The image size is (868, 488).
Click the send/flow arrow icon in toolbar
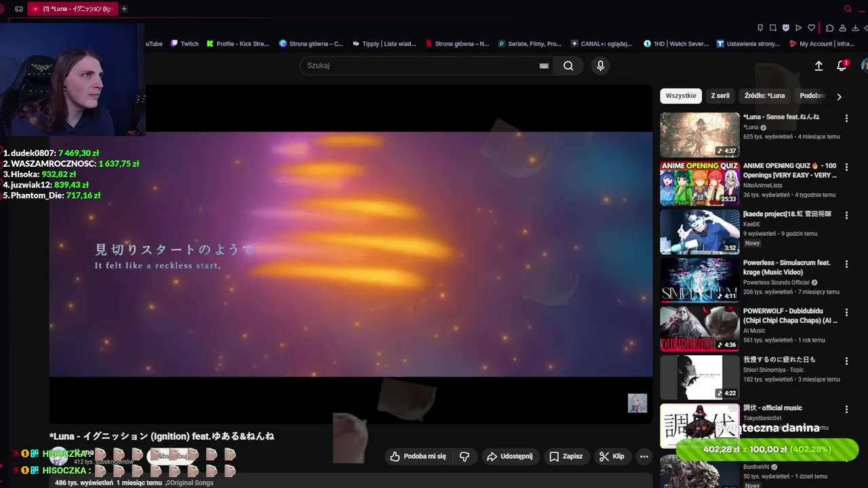tap(799, 28)
